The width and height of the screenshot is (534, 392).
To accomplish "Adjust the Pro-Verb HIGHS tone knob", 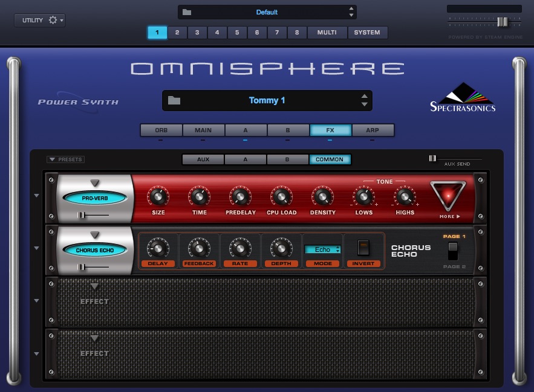I will coord(405,197).
